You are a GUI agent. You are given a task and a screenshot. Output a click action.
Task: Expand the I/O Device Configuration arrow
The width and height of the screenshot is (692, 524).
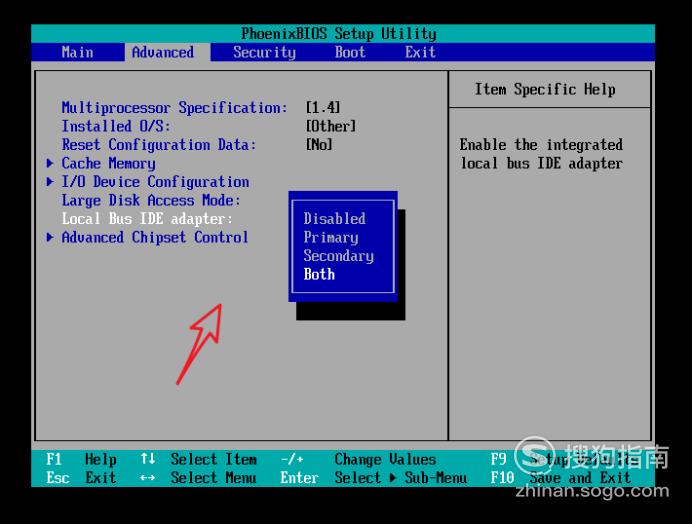click(50, 182)
